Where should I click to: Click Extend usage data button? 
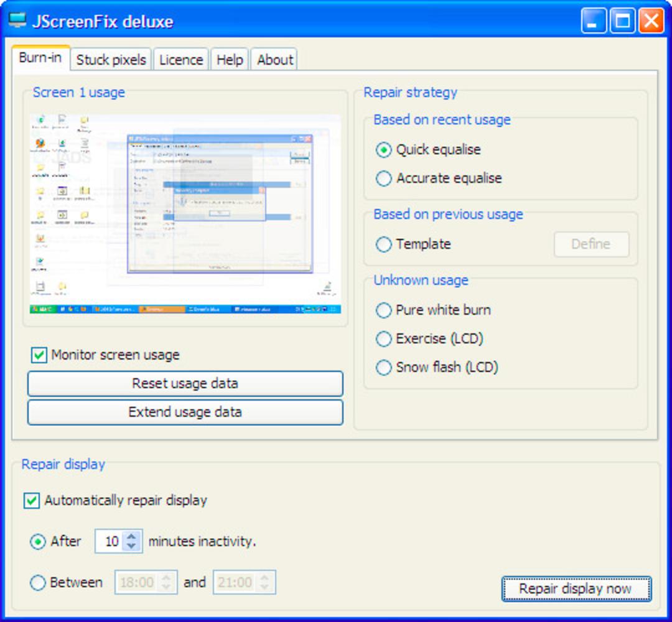point(185,412)
